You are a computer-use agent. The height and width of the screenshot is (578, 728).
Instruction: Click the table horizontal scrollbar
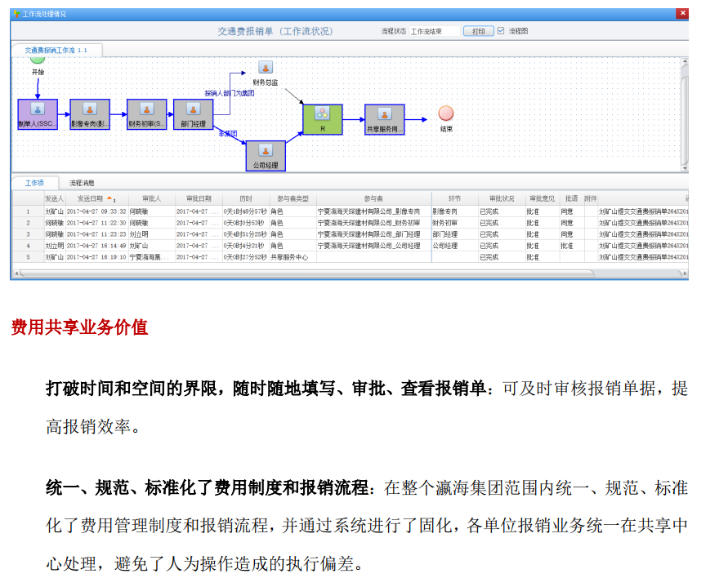point(327,273)
